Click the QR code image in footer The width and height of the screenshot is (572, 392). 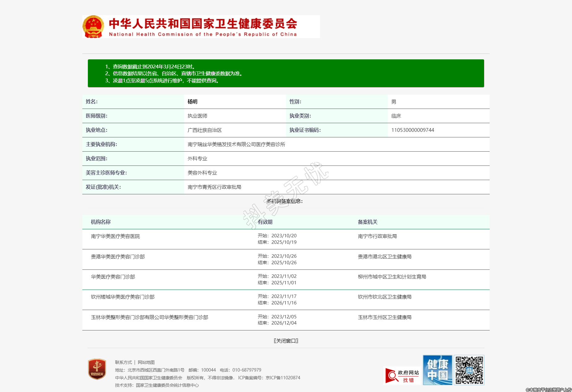pos(469,370)
